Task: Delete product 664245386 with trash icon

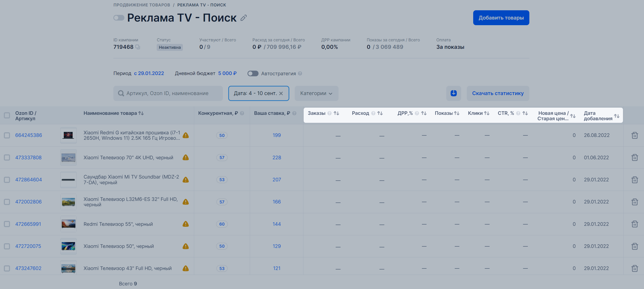Action: (x=635, y=135)
